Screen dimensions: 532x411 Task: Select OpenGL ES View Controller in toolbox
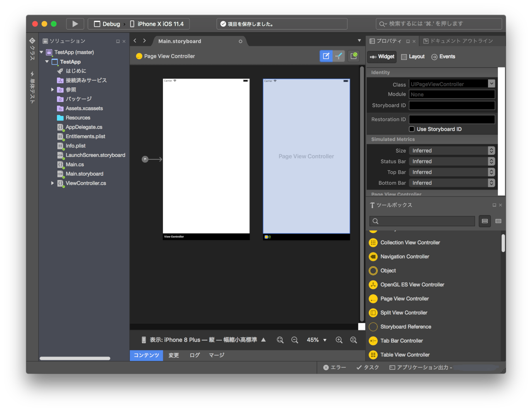[x=406, y=285]
